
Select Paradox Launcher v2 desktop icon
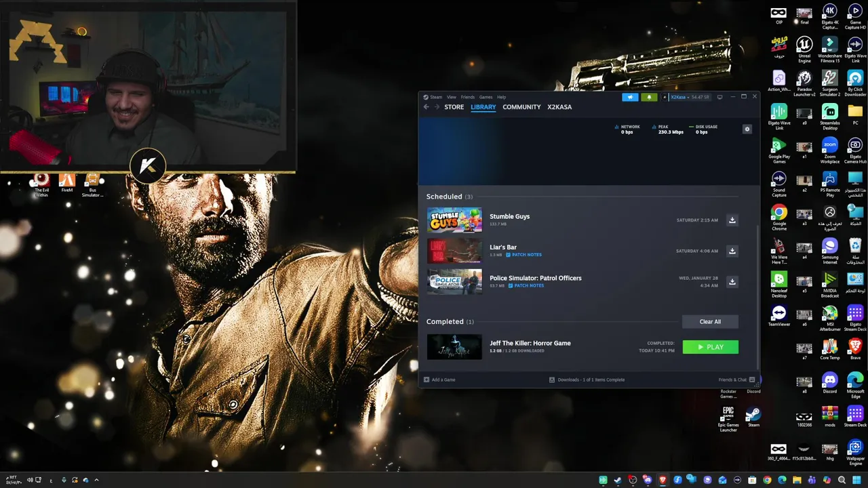click(x=804, y=83)
